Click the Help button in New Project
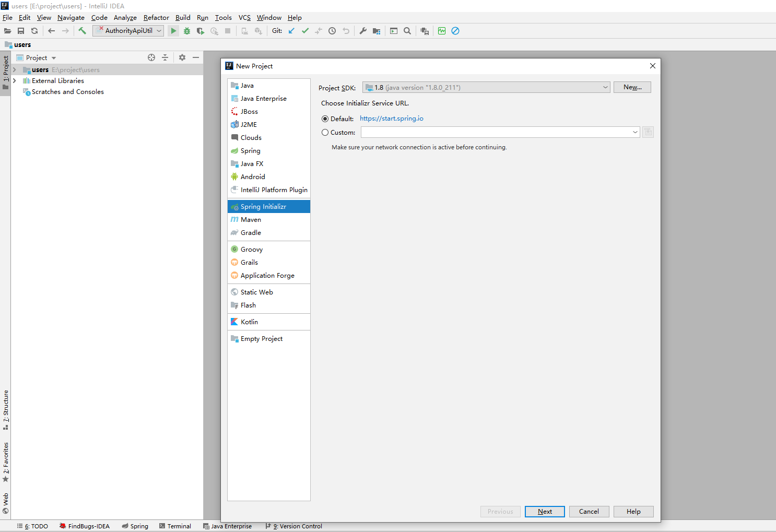This screenshot has height=532, width=776. (633, 512)
